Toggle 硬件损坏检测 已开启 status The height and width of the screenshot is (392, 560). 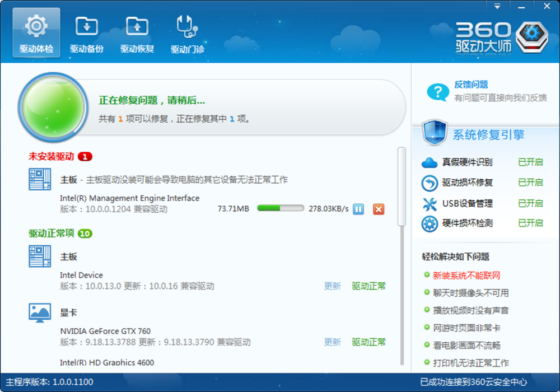[x=530, y=223]
